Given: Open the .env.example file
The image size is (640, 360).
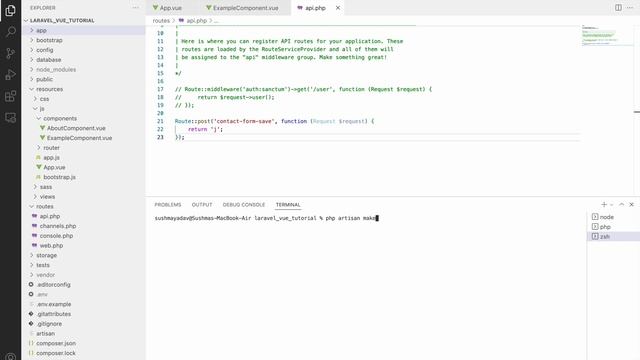Looking at the screenshot, I should pyautogui.click(x=83, y=304).
